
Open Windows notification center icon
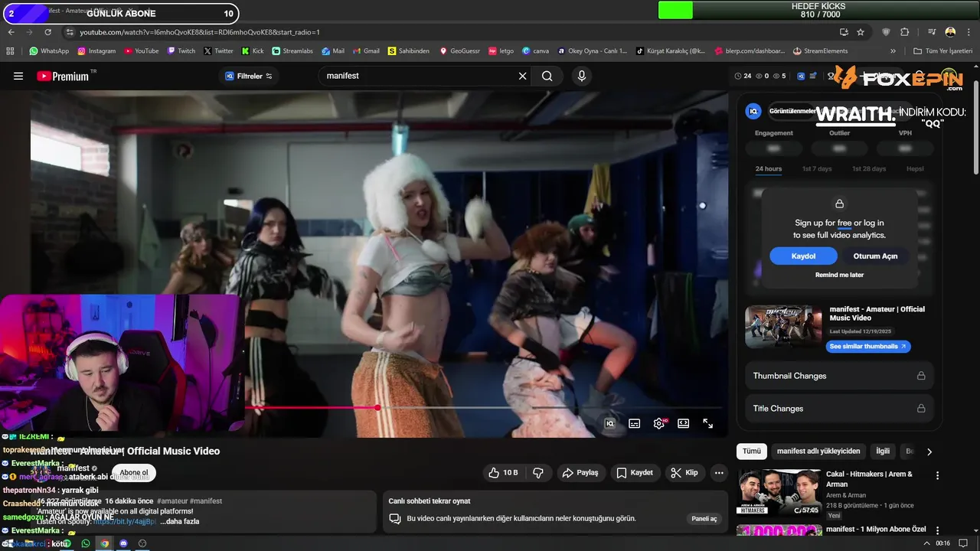click(963, 543)
